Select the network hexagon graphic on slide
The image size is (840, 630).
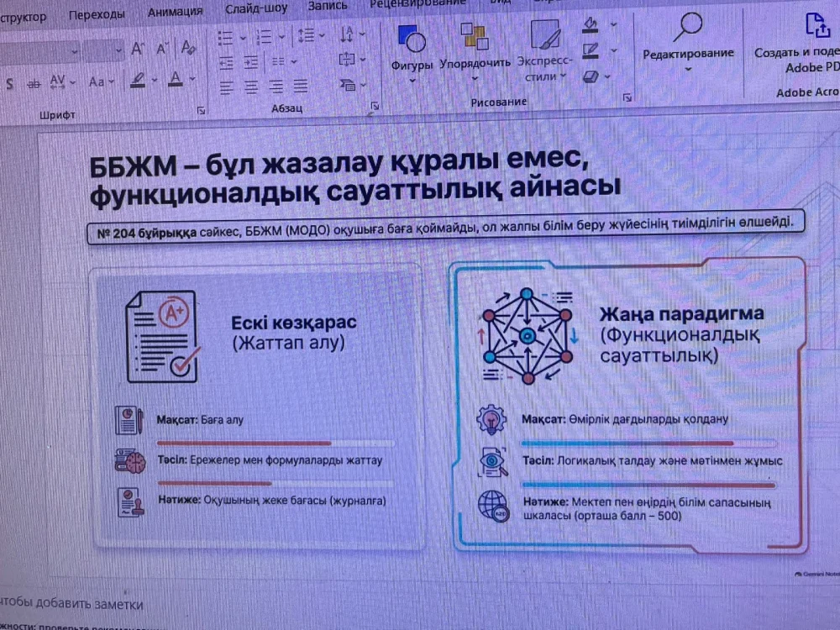528,336
